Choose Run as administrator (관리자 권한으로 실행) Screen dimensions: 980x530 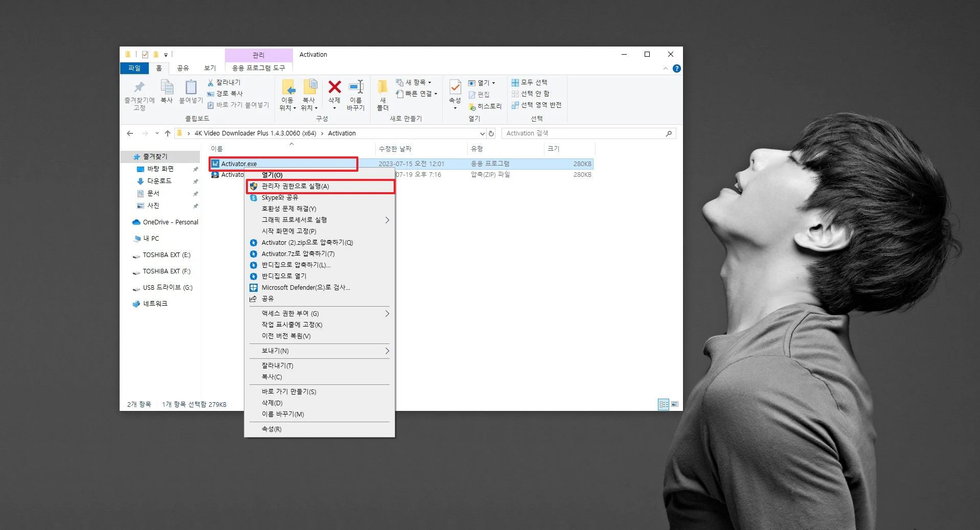(x=321, y=187)
